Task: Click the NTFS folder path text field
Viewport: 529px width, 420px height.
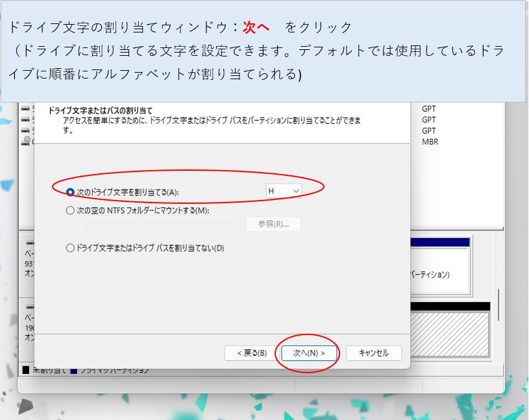Action: pyautogui.click(x=159, y=225)
